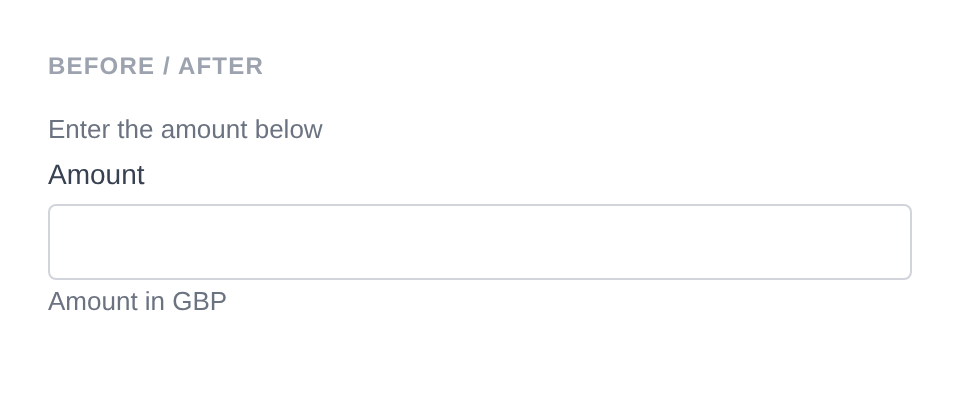Click the center of the Amount text box

point(480,242)
